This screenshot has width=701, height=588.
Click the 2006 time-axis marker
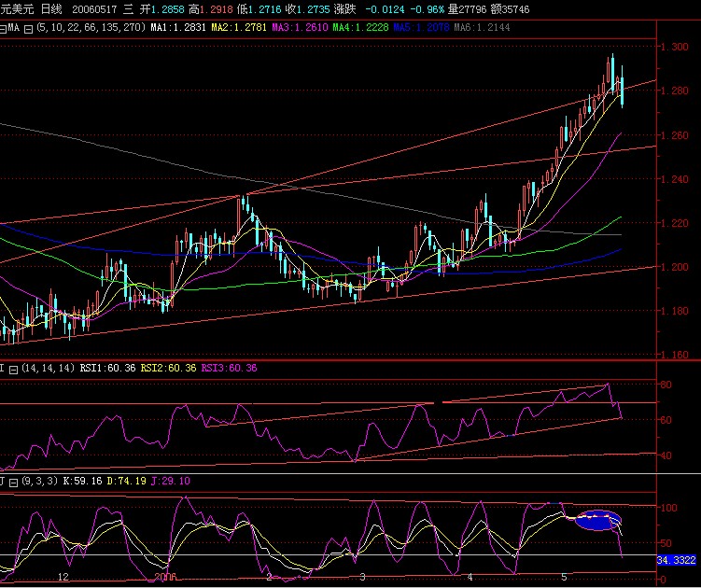pyautogui.click(x=165, y=577)
